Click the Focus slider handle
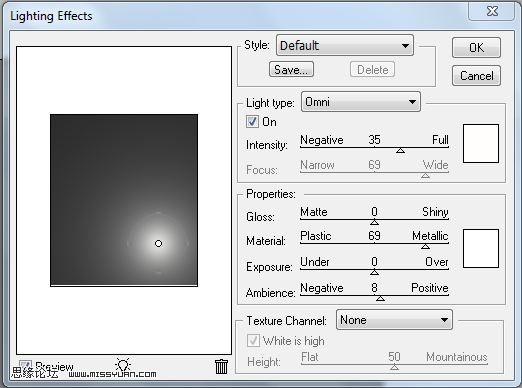This screenshot has height=388, width=522. tap(425, 175)
